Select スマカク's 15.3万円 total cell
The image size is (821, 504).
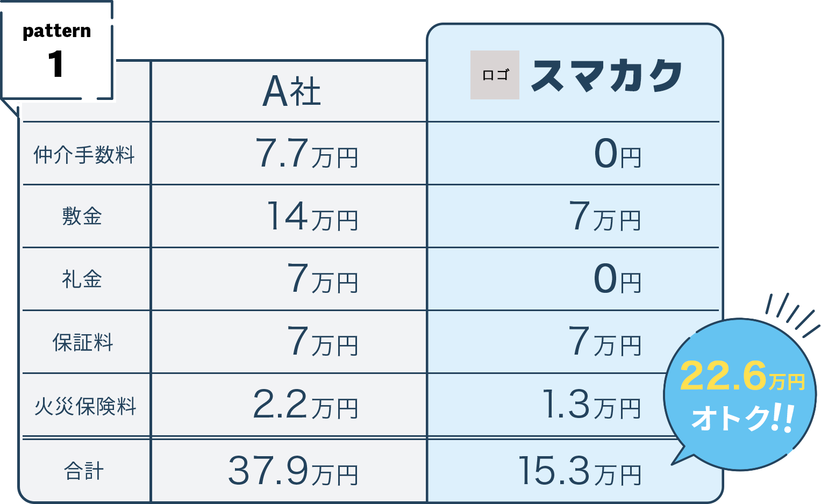tap(574, 471)
